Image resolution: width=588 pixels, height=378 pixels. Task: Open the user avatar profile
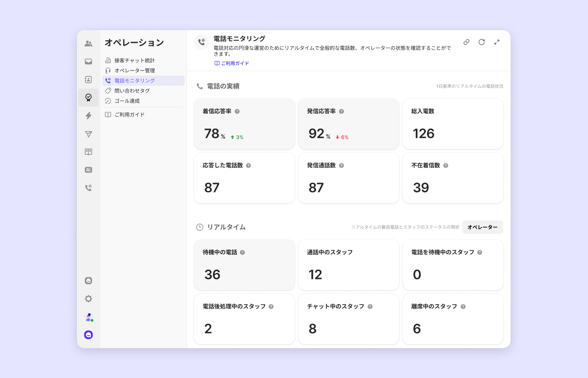[89, 317]
